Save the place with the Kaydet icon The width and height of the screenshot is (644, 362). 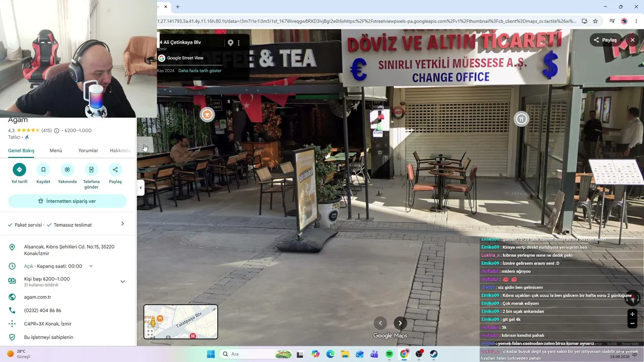[x=43, y=169]
